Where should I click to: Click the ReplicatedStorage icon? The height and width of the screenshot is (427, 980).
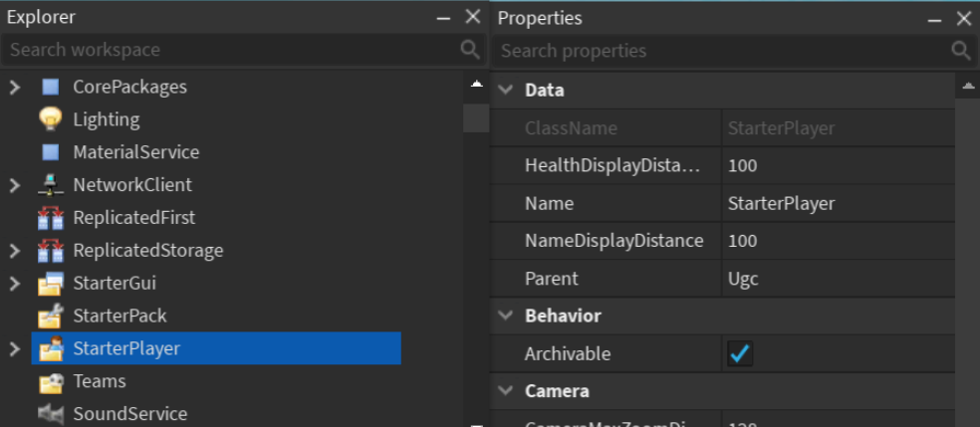pyautogui.click(x=51, y=251)
